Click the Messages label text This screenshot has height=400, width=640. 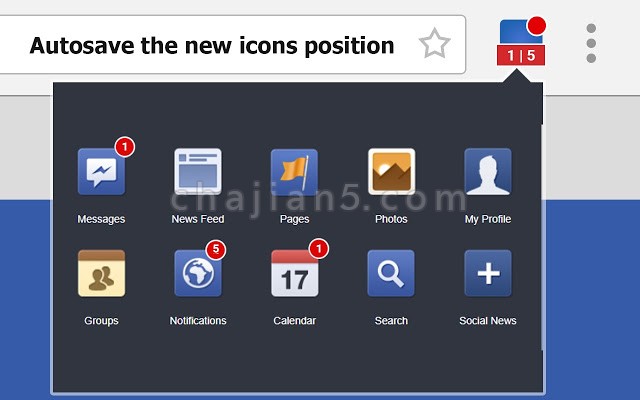click(101, 219)
